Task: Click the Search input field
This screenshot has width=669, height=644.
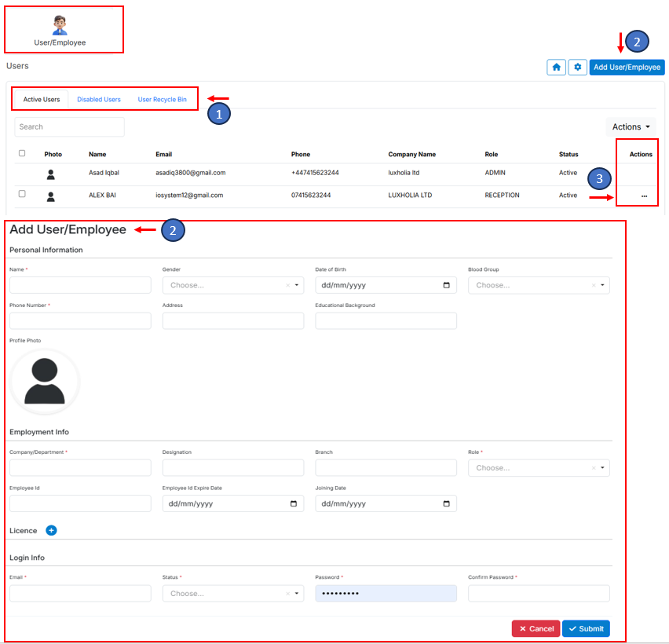Action: pos(69,126)
